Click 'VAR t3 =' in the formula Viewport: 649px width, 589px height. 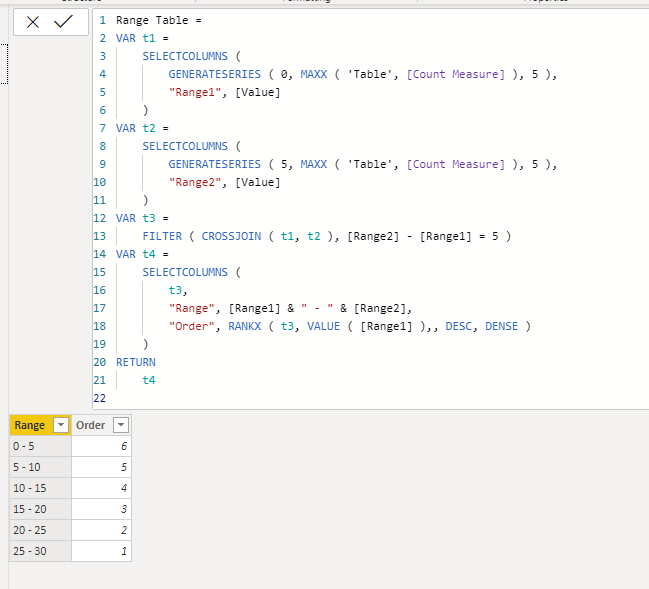coord(142,218)
